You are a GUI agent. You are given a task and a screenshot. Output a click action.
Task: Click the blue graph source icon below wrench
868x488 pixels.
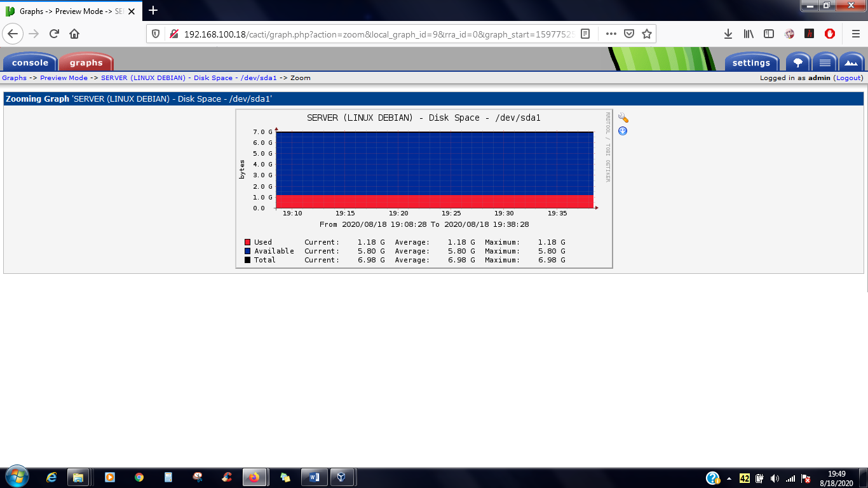pyautogui.click(x=623, y=131)
